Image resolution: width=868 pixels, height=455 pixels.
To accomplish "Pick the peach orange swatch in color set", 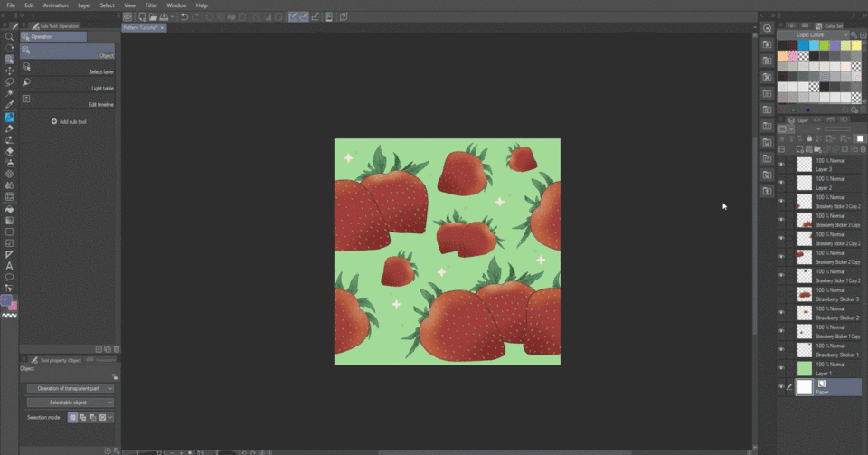I will 782,56.
